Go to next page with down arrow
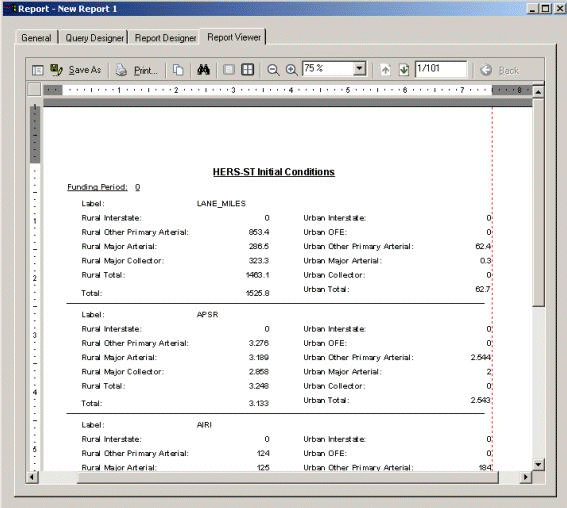 tap(404, 70)
